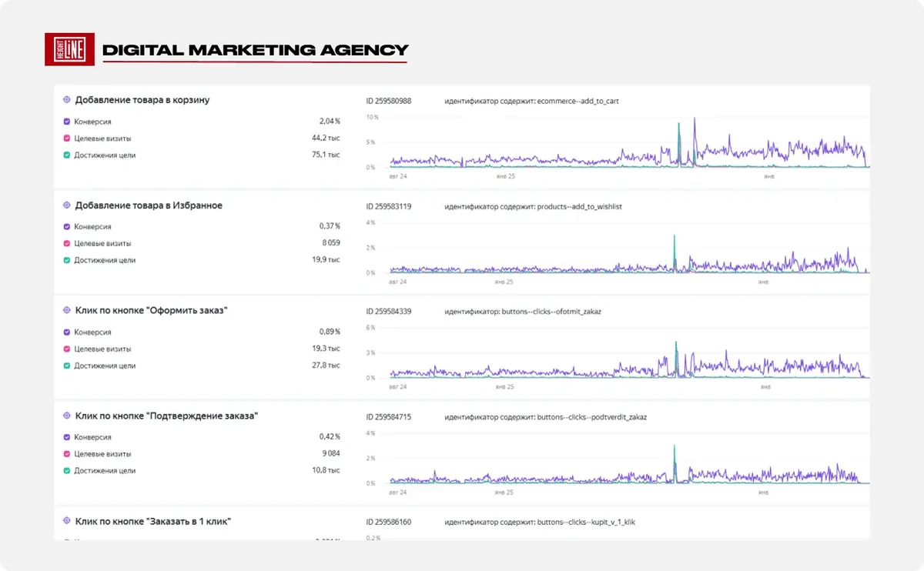
Task: Uncheck Конверсия for the wishlist goal
Action: click(x=67, y=227)
